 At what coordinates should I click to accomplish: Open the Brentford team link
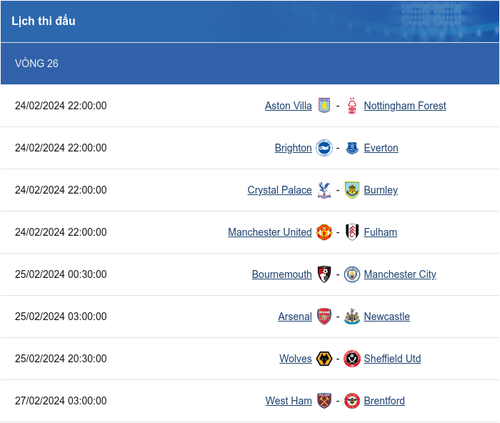pos(384,401)
